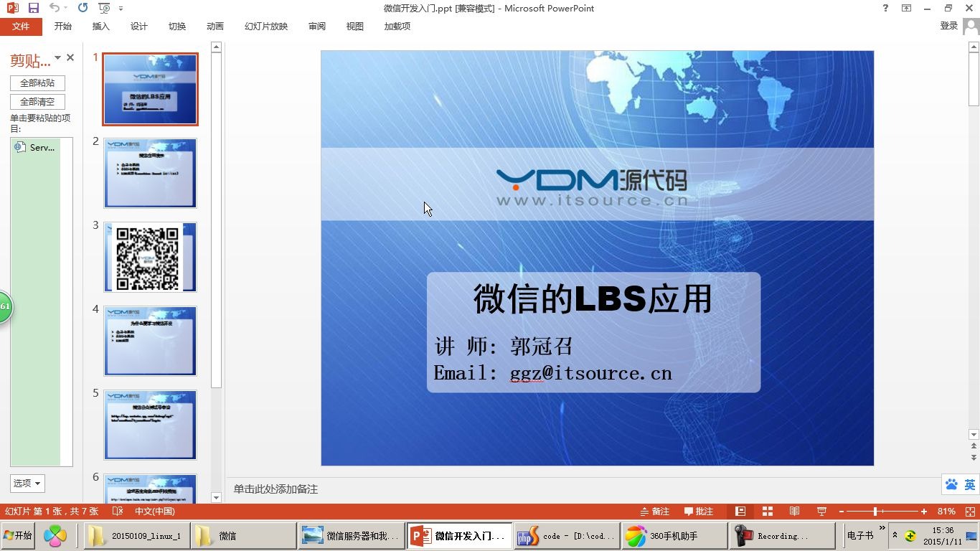Click the 全部清空 button

(x=37, y=102)
